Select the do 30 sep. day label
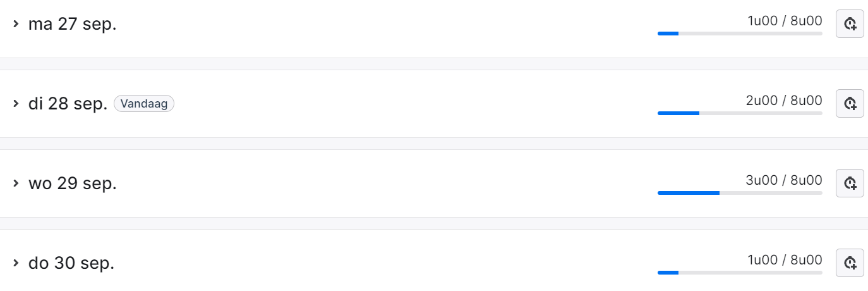Viewport: 868px width, 291px height. pyautogui.click(x=71, y=263)
